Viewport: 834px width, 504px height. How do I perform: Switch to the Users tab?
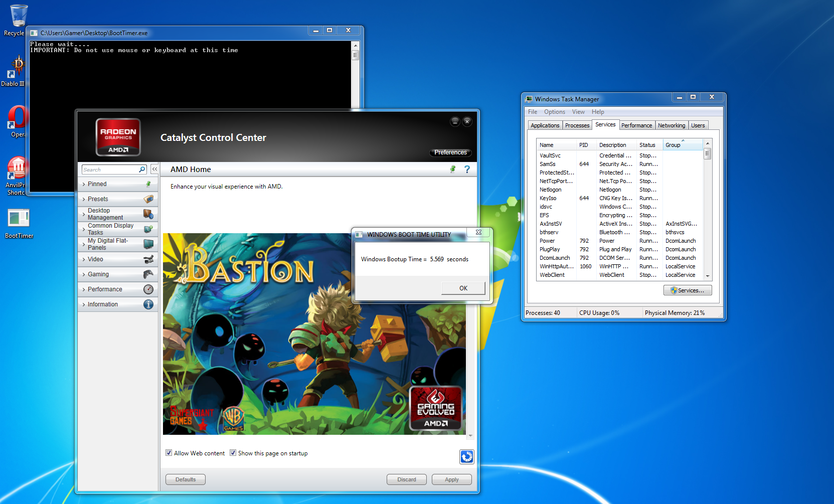tap(698, 125)
